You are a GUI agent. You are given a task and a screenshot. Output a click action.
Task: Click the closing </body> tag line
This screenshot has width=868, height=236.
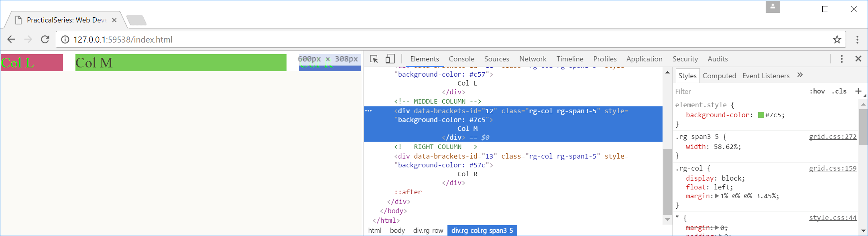point(393,211)
